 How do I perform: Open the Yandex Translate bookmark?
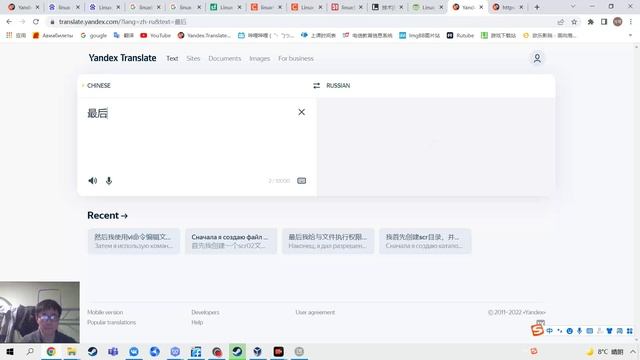click(204, 36)
